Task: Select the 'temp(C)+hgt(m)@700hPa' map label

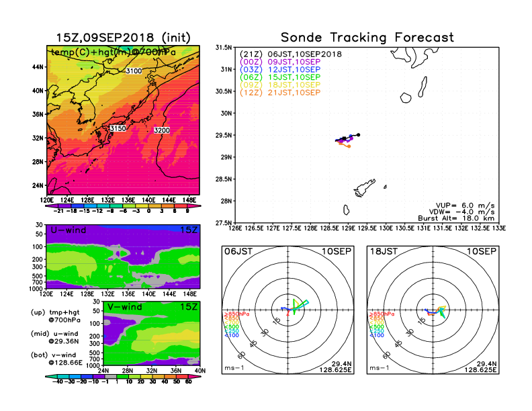Action: 113,52
